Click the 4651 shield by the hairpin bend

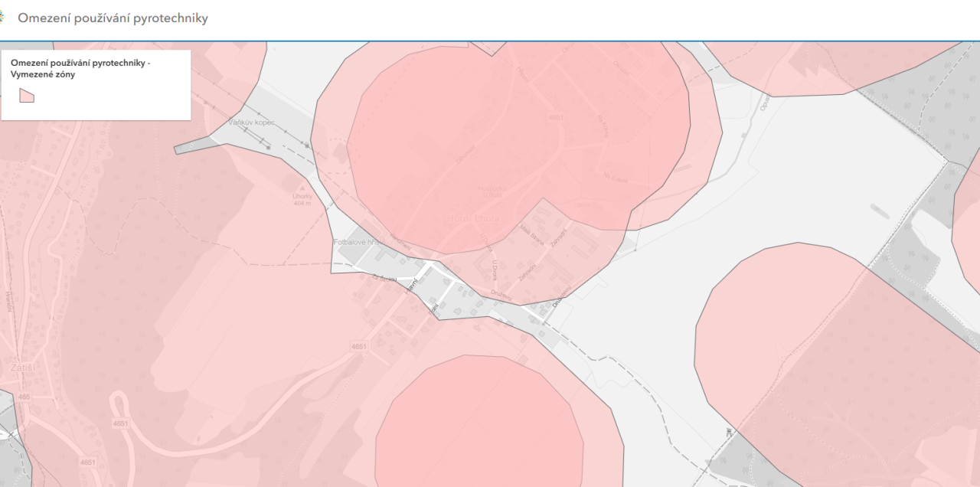(x=120, y=423)
